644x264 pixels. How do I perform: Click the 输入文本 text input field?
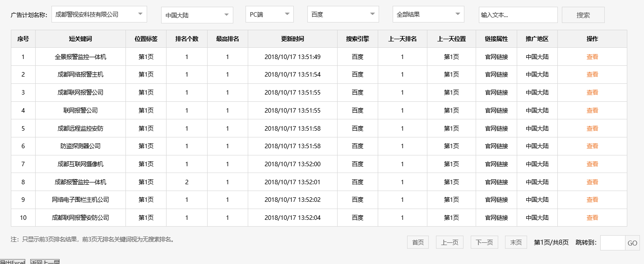click(x=518, y=14)
